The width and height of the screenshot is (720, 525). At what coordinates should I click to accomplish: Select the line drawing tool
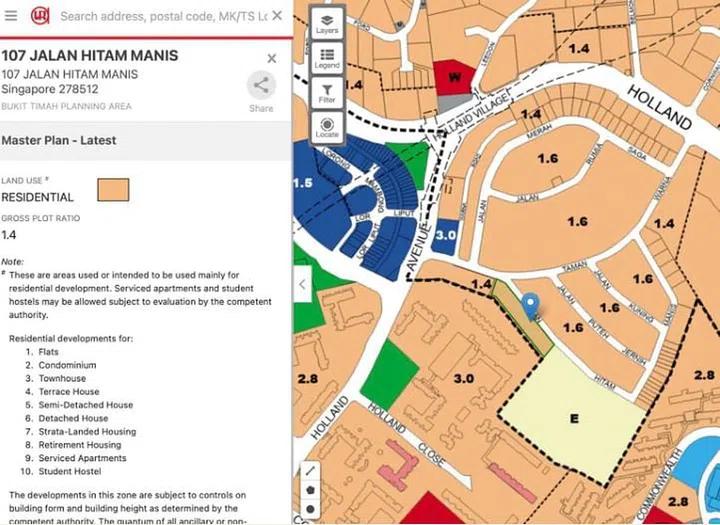click(310, 470)
